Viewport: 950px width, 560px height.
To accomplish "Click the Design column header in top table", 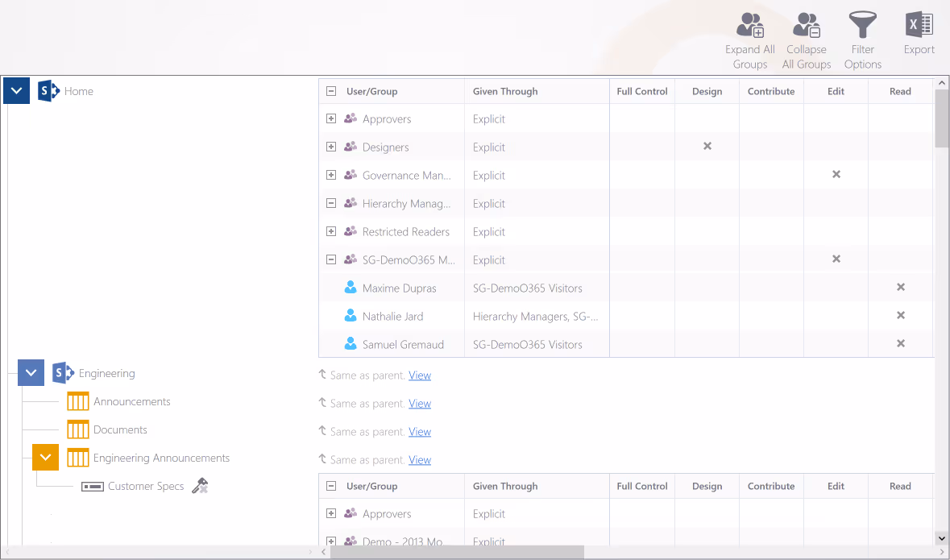I will (707, 91).
